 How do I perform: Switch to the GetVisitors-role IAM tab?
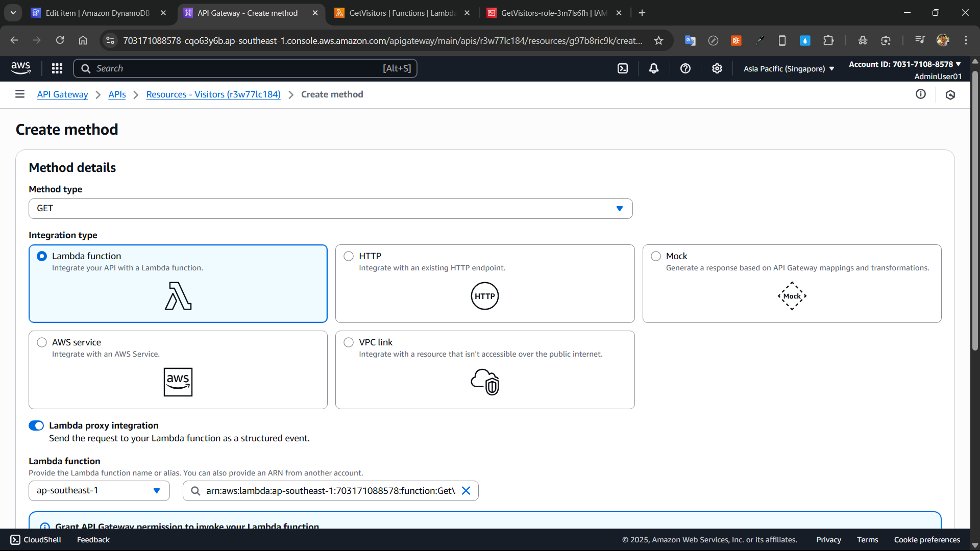tap(554, 13)
